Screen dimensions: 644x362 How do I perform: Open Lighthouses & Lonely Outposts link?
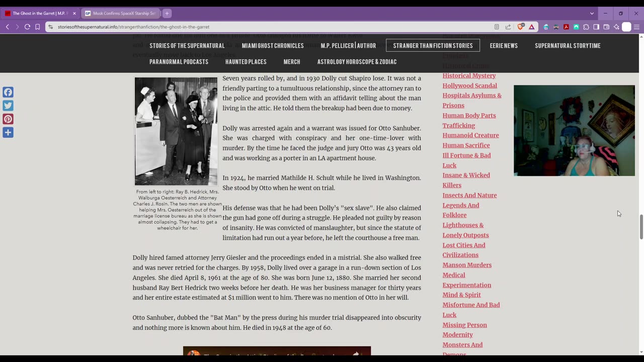tap(465, 230)
